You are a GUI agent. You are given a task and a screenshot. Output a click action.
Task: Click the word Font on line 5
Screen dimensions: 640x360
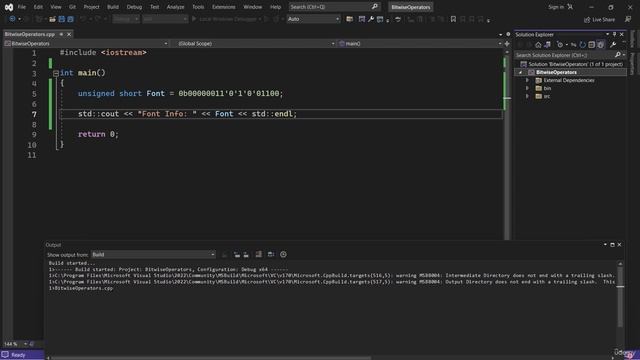click(156, 93)
